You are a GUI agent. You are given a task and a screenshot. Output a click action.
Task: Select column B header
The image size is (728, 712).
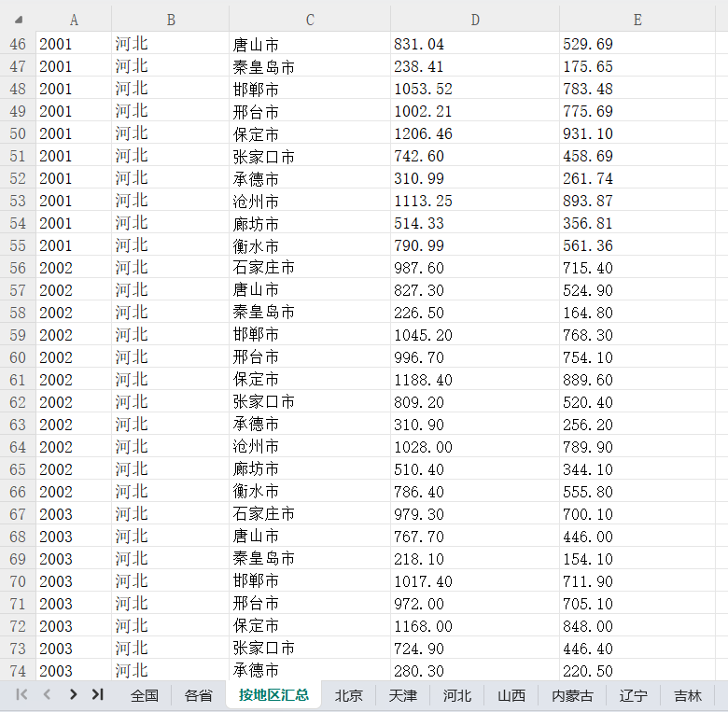[x=171, y=20]
